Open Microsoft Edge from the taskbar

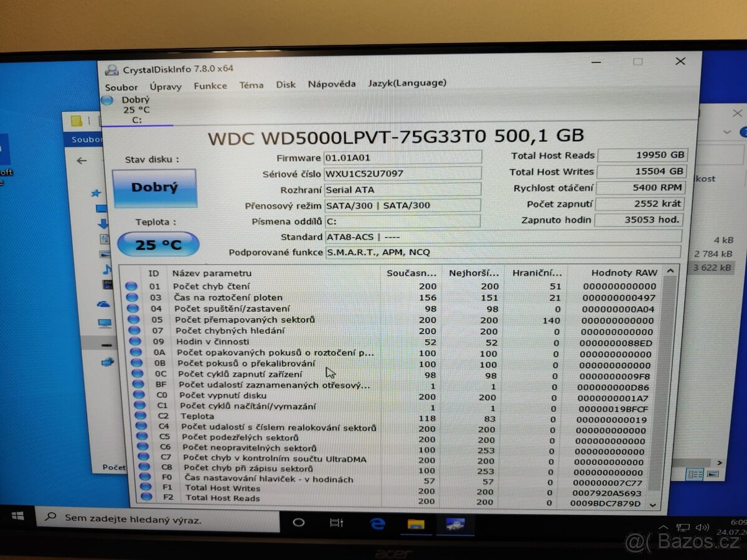pyautogui.click(x=376, y=525)
